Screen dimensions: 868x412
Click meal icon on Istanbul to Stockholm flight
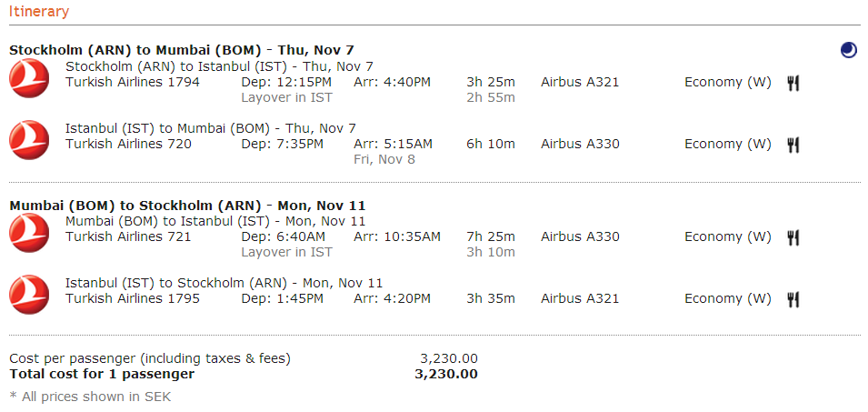[793, 299]
